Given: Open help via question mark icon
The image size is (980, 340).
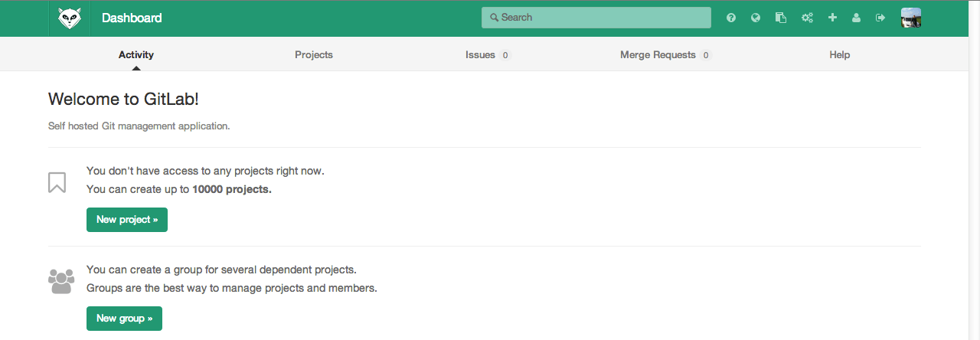Looking at the screenshot, I should [731, 18].
